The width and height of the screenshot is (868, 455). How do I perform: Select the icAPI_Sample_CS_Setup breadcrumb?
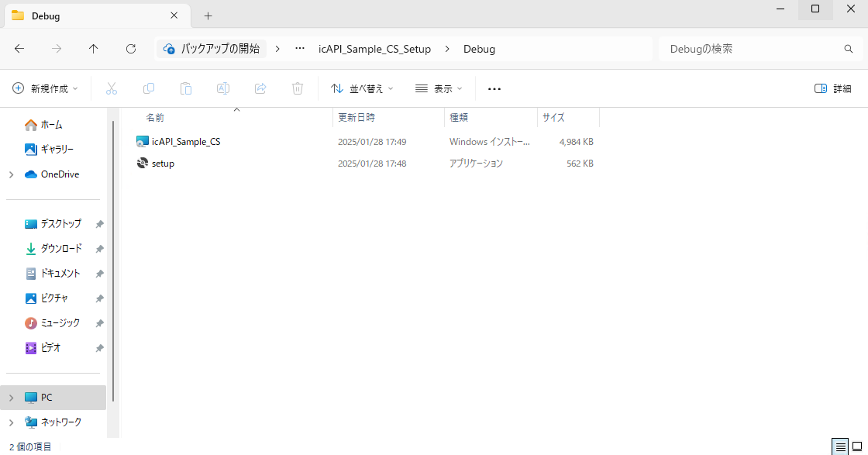[374, 49]
